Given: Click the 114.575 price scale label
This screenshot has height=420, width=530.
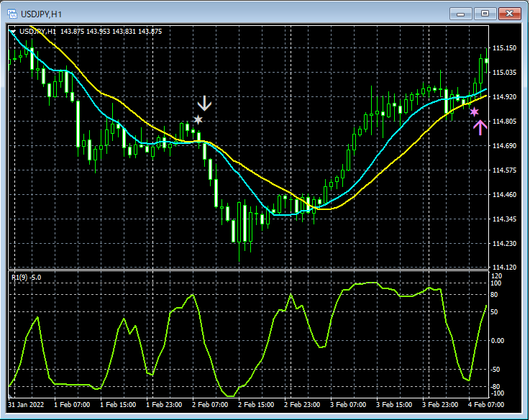Looking at the screenshot, I should click(504, 170).
